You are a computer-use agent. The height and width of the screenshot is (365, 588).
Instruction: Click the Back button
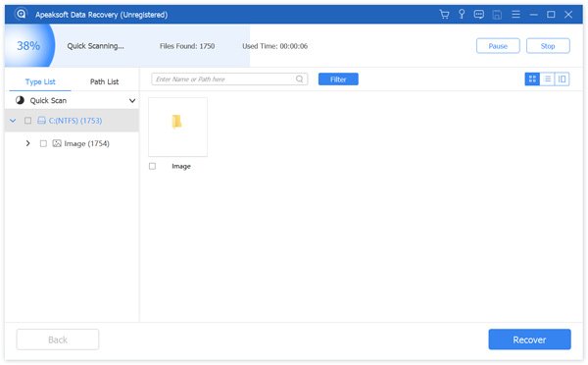(x=58, y=339)
